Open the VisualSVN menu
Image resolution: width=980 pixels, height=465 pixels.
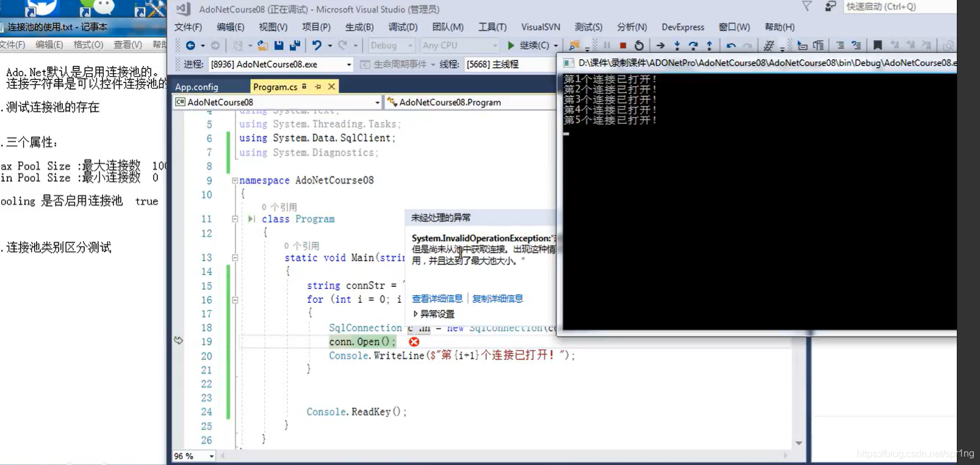541,27
